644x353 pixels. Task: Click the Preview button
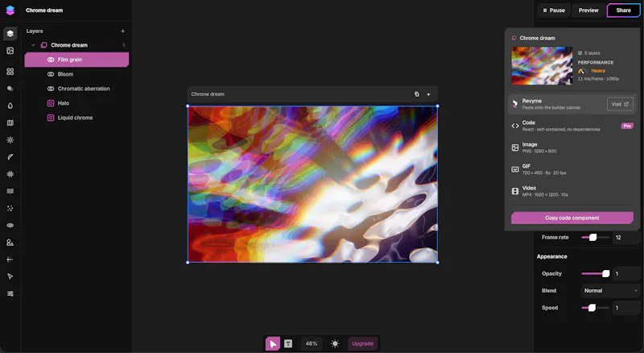click(588, 10)
